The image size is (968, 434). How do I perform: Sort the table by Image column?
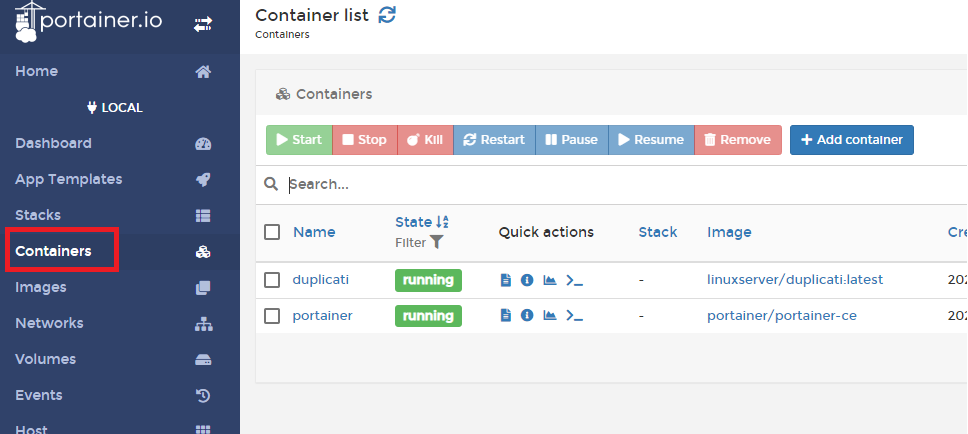[x=729, y=232]
